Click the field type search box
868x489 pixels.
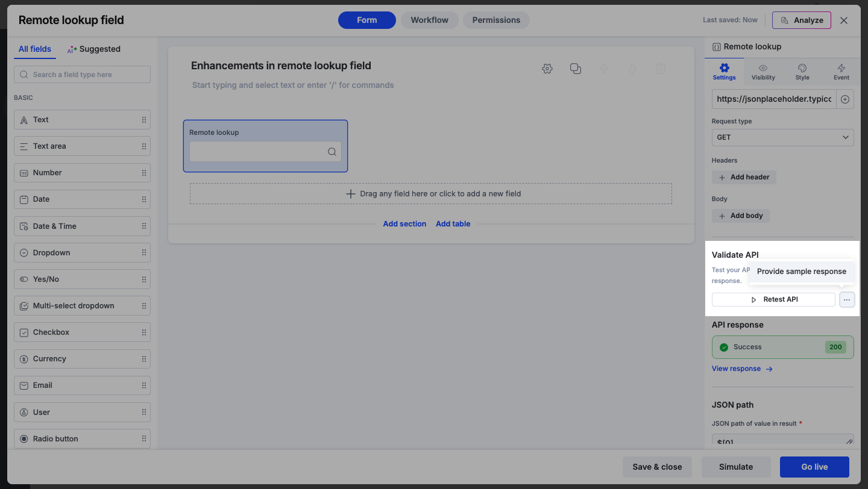[82, 75]
